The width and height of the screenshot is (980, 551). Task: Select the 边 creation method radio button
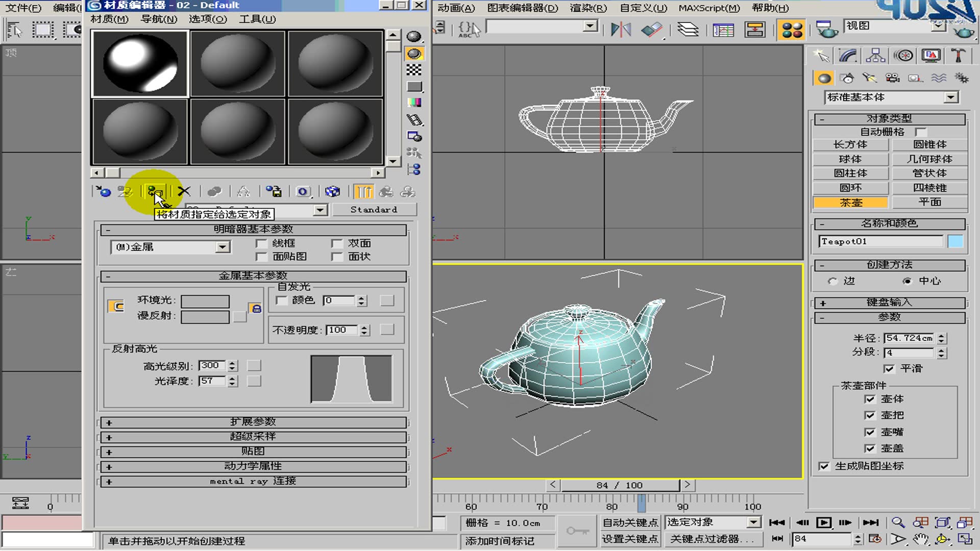(x=832, y=281)
